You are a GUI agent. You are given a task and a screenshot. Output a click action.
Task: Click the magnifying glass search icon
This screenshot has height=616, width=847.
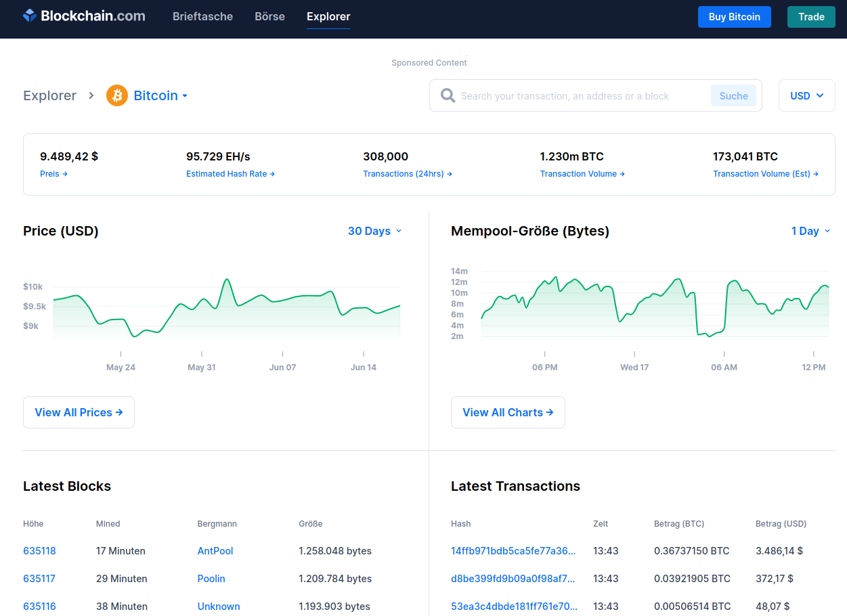tap(448, 95)
